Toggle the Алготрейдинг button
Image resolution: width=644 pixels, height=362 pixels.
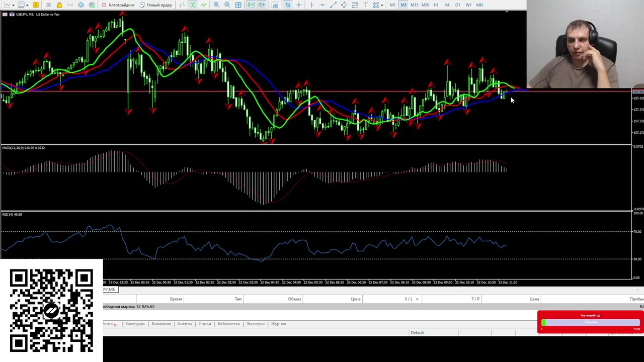pos(118,5)
